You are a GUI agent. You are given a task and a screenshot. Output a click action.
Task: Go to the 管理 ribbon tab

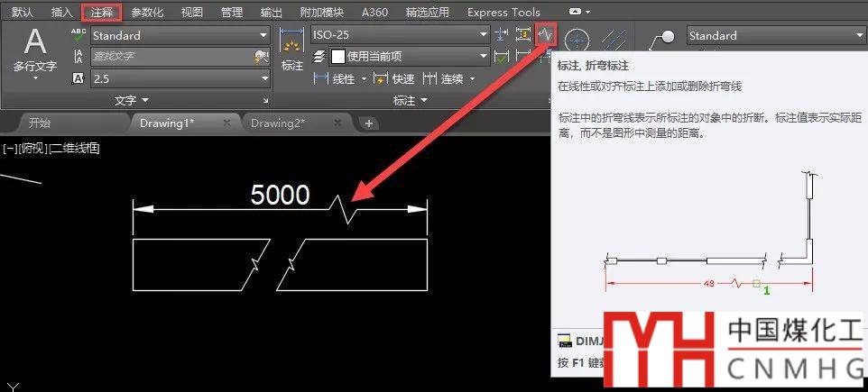tap(231, 12)
